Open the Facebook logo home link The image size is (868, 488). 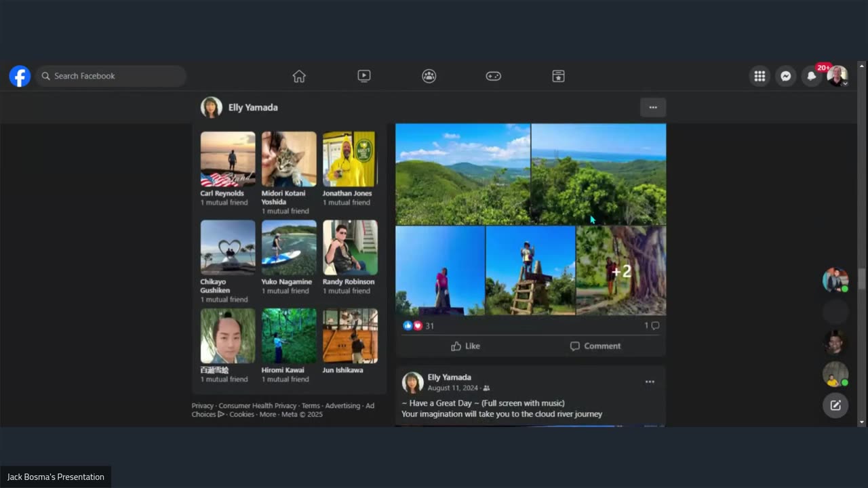click(20, 76)
